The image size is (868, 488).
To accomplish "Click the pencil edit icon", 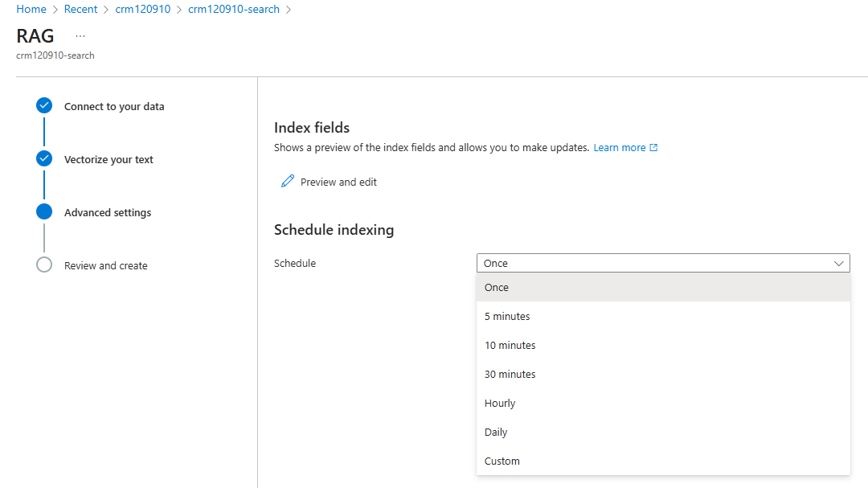I will pyautogui.click(x=287, y=181).
